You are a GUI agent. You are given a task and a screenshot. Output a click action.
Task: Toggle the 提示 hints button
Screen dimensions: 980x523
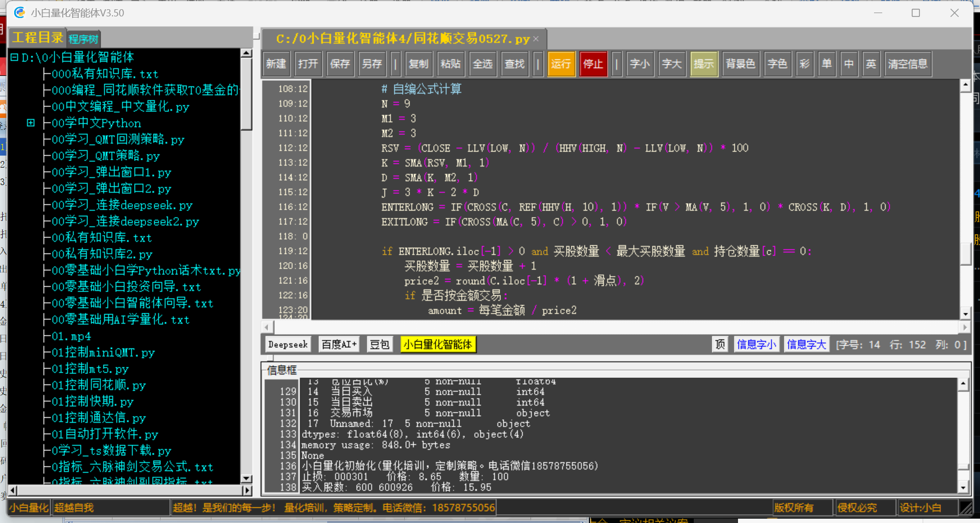pyautogui.click(x=704, y=64)
